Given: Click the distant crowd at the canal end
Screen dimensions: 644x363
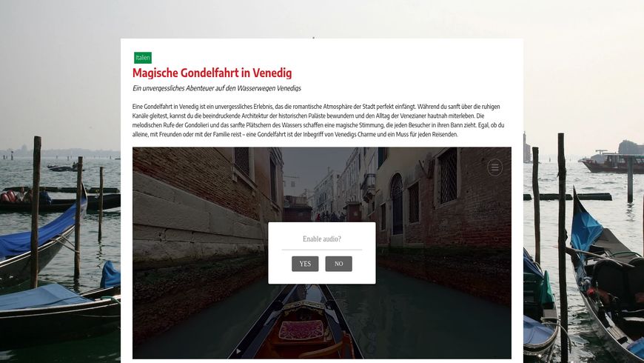Looking at the screenshot, I should [x=331, y=216].
